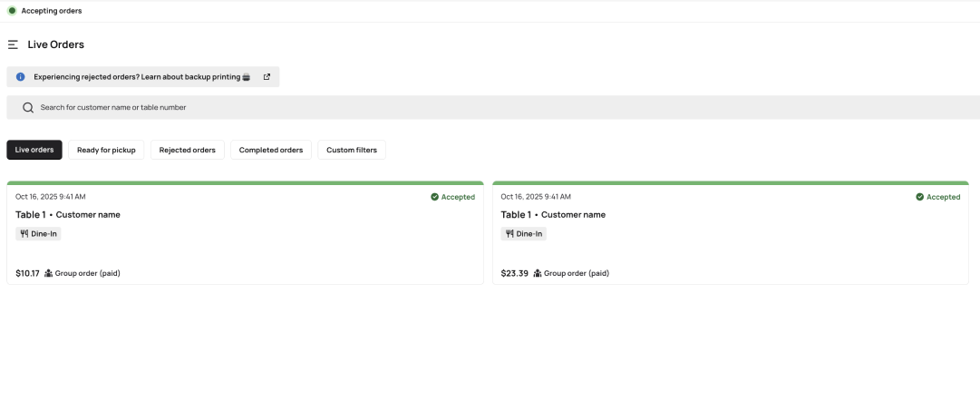980x411 pixels.
Task: Click group order icon on $10.17 order
Action: click(49, 273)
